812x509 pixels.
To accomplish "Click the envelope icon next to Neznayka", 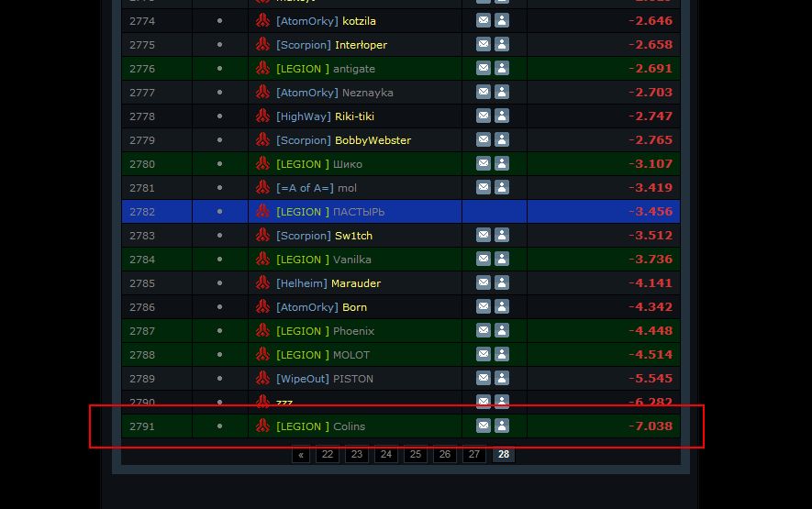I will point(484,92).
